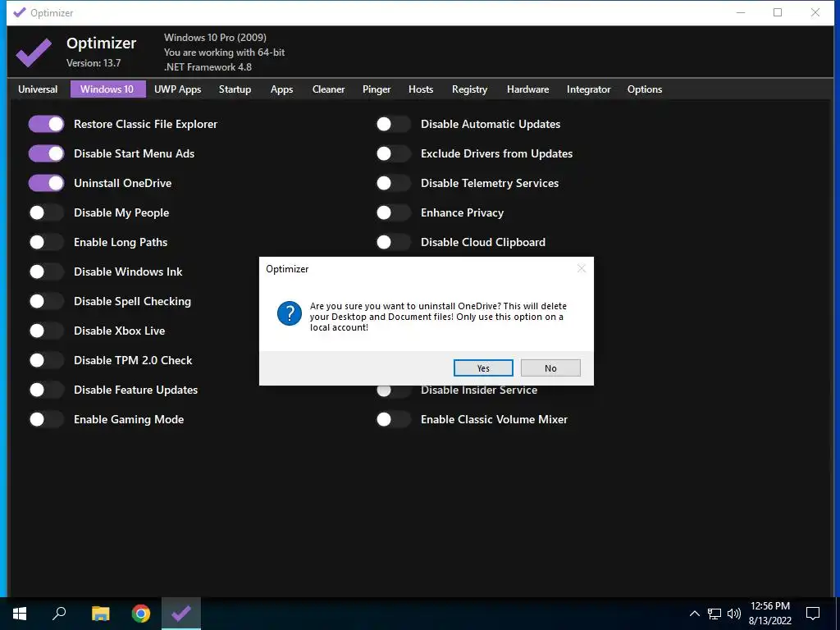
Task: Toggle Exclude Drivers from Updates
Action: 393,153
